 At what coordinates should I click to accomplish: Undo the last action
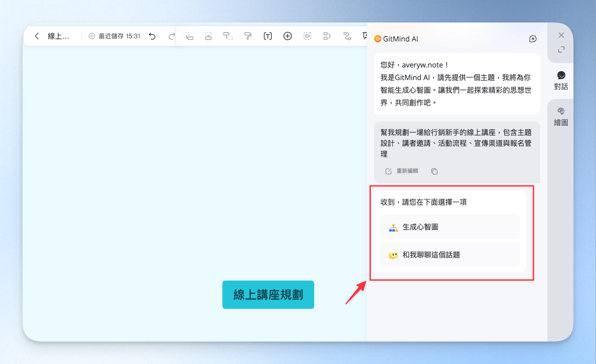[152, 36]
